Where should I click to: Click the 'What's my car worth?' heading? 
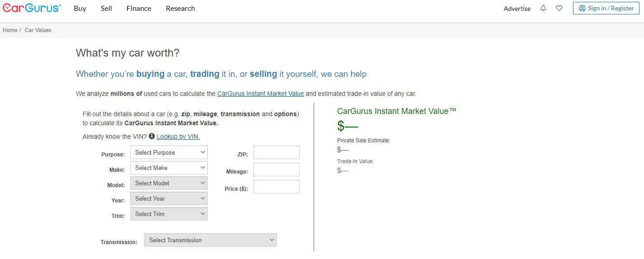point(127,53)
